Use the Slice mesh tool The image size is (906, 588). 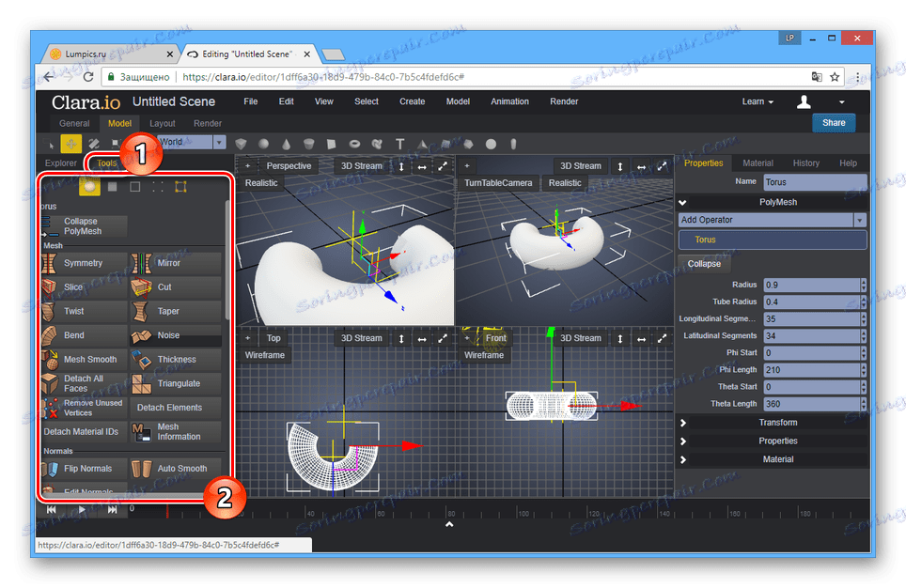pos(84,287)
